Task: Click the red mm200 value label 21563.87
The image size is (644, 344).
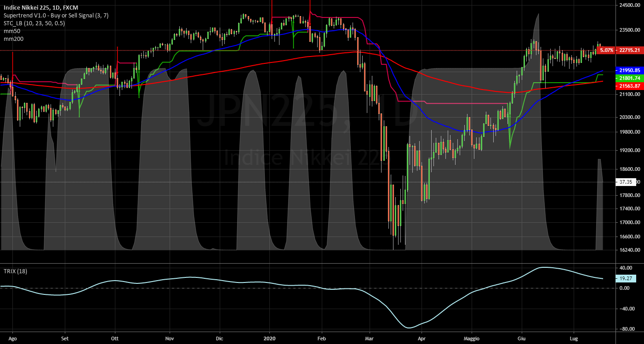Action: click(629, 86)
